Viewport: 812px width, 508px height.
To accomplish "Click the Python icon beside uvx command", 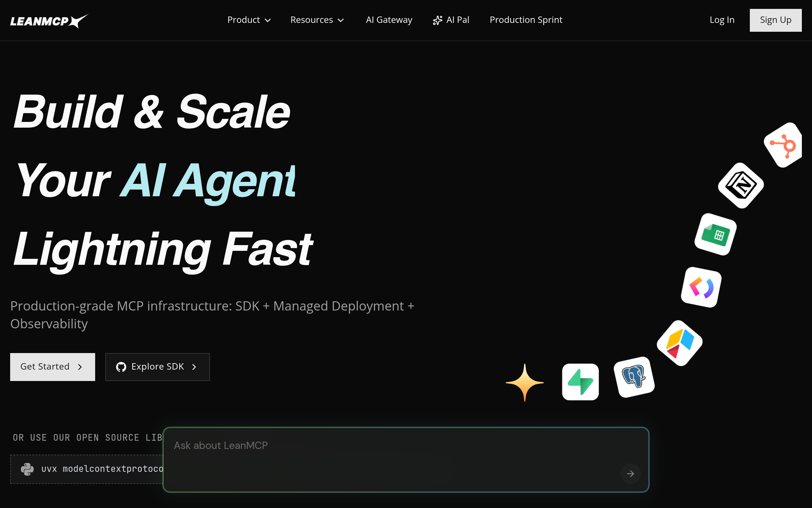I will (27, 469).
